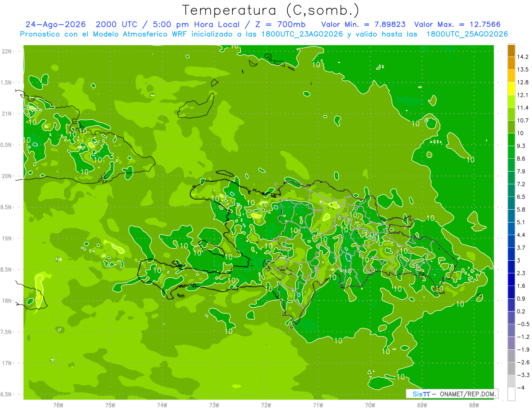532x411 pixels.
Task: Click legend value "12.1"
Action: (523, 95)
